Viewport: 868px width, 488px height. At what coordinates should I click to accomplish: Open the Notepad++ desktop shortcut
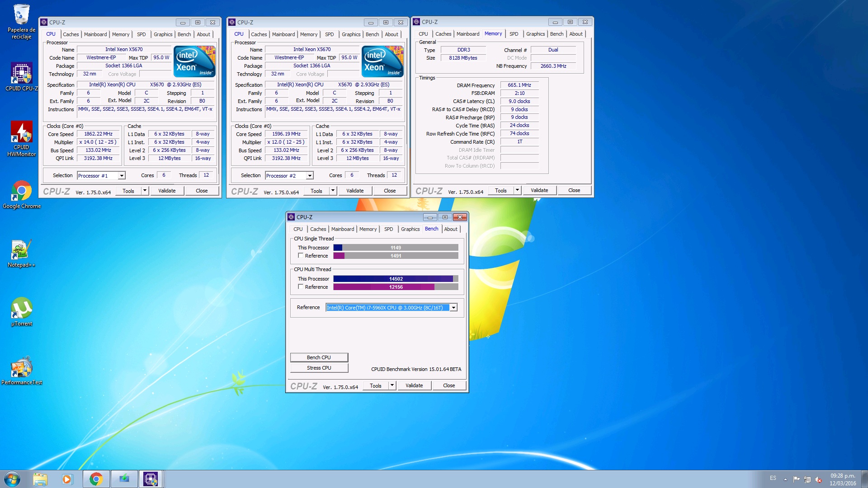click(x=21, y=253)
